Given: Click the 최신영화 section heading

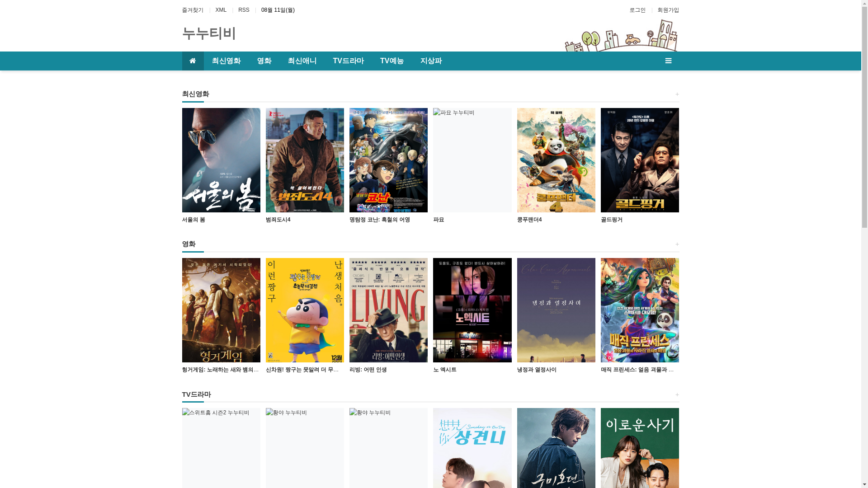Looking at the screenshot, I should click(195, 94).
